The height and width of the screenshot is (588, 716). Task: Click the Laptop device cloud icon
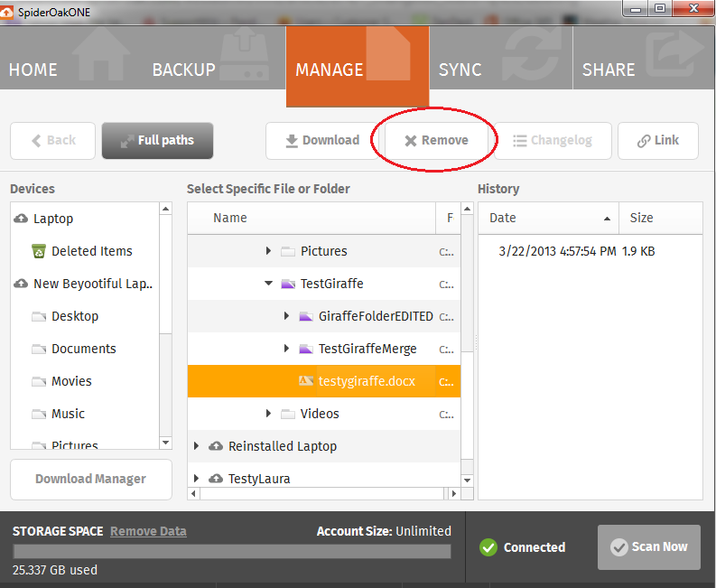click(21, 219)
